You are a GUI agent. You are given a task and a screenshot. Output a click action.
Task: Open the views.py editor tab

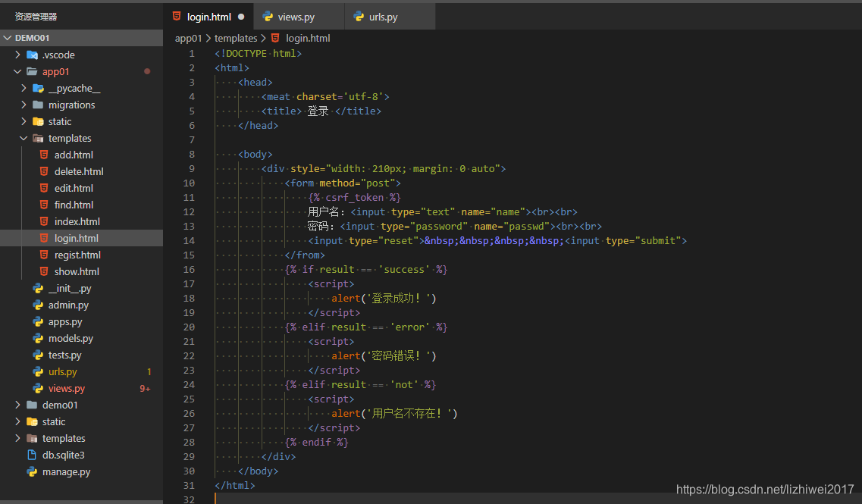(299, 17)
